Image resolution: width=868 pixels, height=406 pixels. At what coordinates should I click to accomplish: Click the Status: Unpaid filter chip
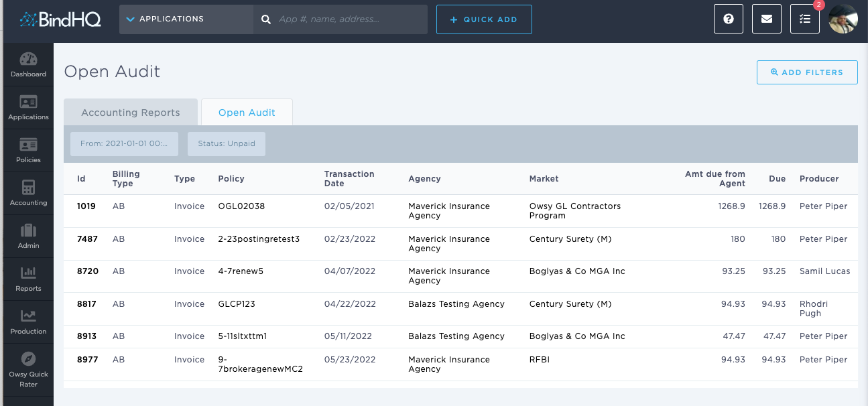(x=227, y=143)
